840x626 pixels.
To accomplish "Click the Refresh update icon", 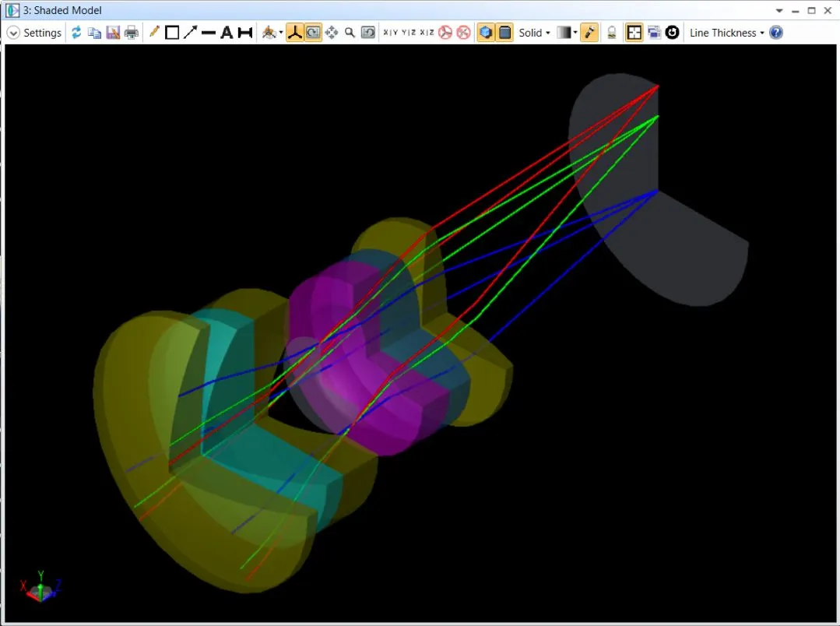I will pos(76,33).
